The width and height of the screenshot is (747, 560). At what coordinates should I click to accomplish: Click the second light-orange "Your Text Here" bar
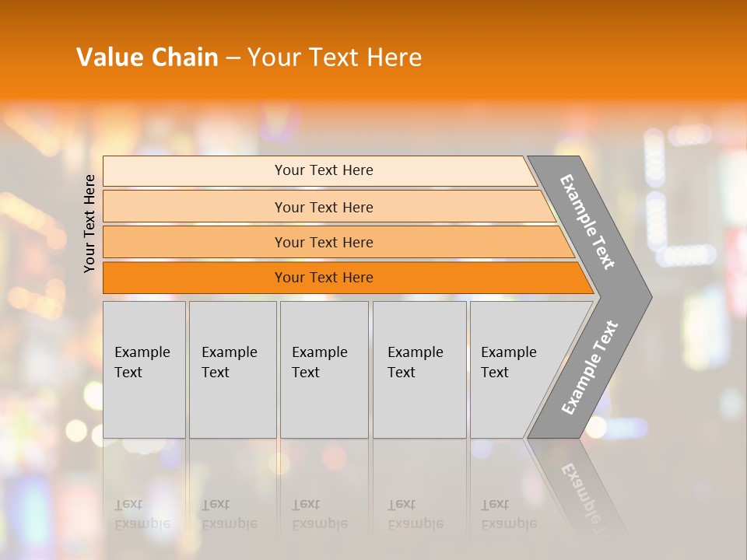[x=323, y=207]
